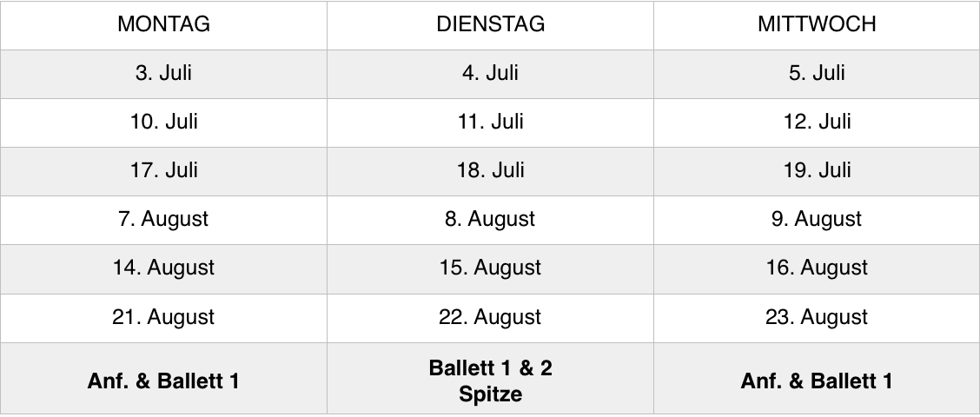Select Monday's Anf. & Ballett 1 cell
Screen dimensions: 980x417
pos(163,379)
